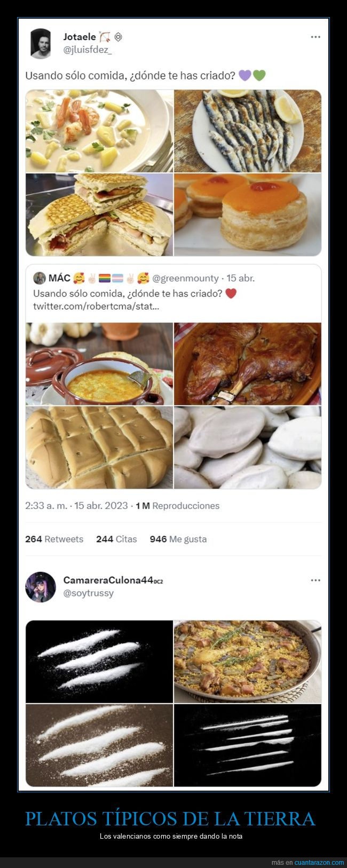Open the @jluisfdez_ handle link
The image size is (347, 868).
(x=87, y=50)
